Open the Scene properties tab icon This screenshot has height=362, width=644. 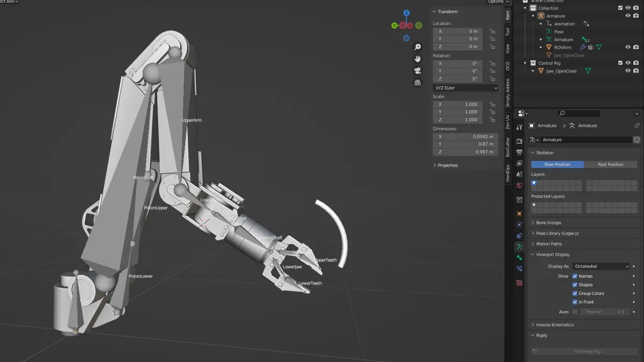[x=519, y=174]
